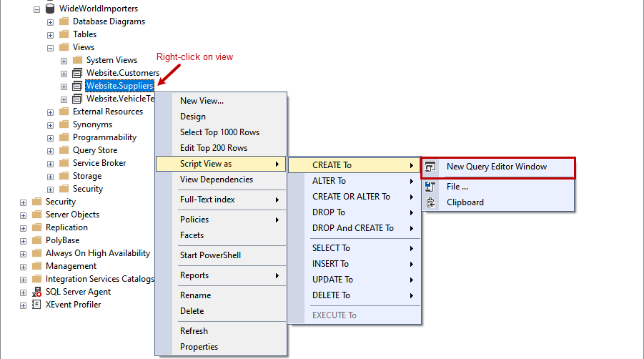Select Top 1000 Rows menu entry
The width and height of the screenshot is (644, 359).
tap(221, 132)
